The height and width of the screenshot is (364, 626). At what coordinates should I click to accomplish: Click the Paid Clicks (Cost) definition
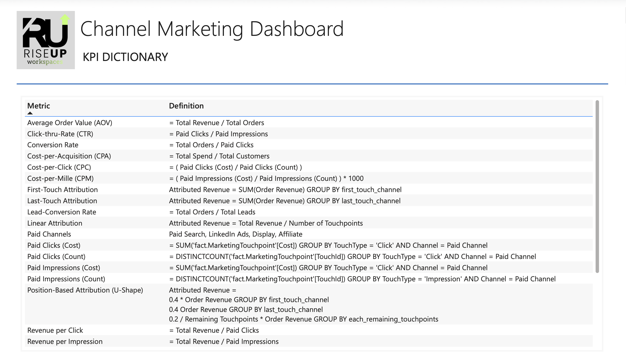[328, 245]
